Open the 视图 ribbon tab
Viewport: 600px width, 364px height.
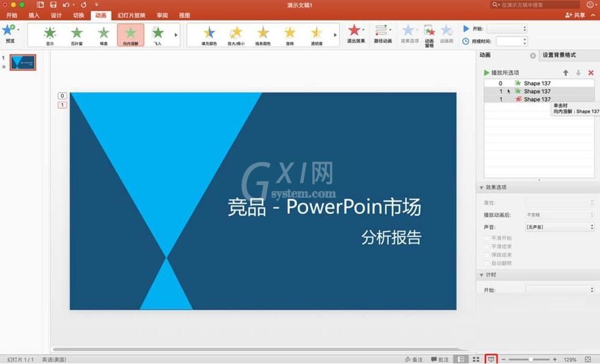click(x=185, y=15)
